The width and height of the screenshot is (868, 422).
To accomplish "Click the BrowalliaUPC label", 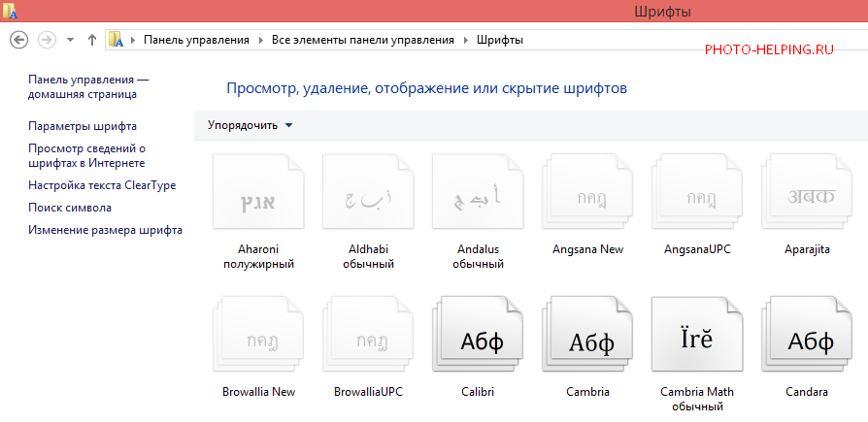I will tap(368, 392).
